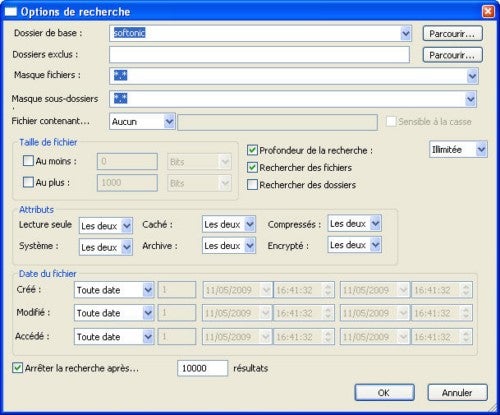Viewport: 500px width, 415px height.
Task: Toggle Arrêter la recherche après checkbox
Action: click(x=17, y=368)
